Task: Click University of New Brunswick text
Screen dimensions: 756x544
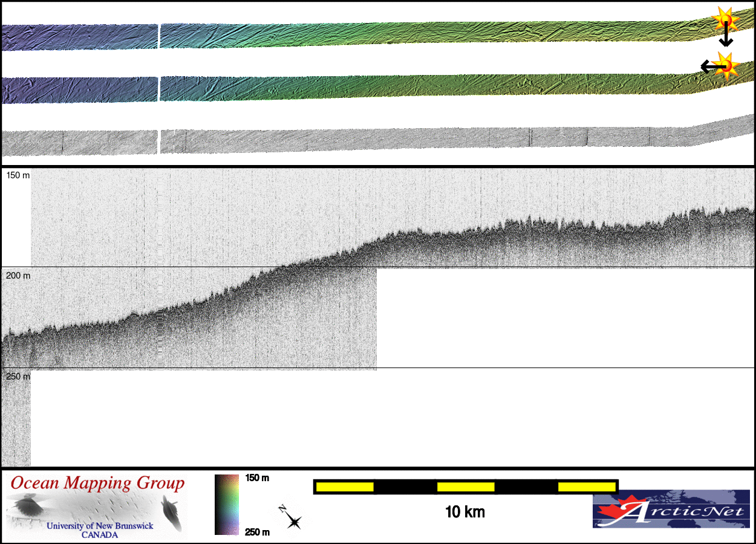Action: tap(100, 526)
